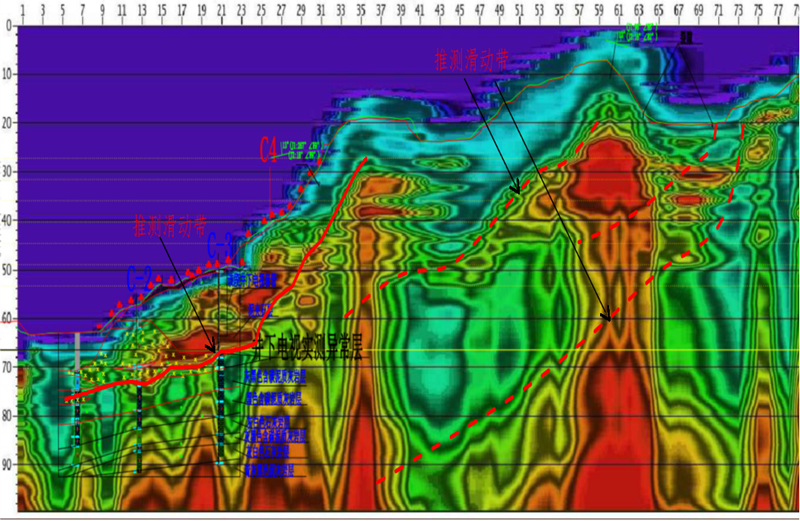
Task: Select the blue C-3 borehole label
Action: click(220, 245)
